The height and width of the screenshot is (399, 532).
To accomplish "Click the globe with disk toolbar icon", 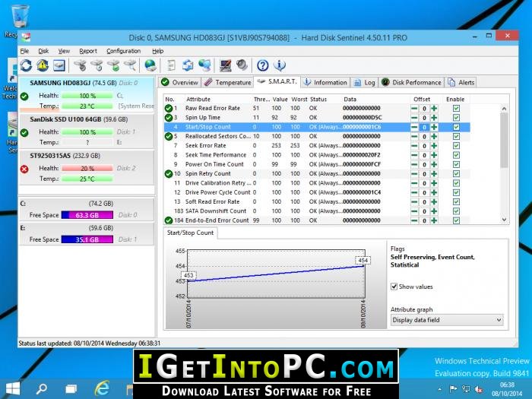I will (x=150, y=65).
